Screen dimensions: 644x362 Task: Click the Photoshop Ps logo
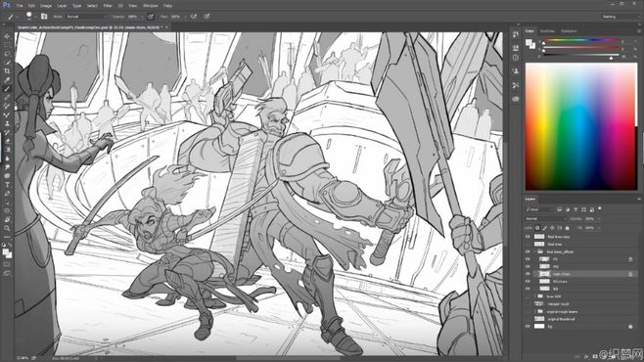coord(6,5)
